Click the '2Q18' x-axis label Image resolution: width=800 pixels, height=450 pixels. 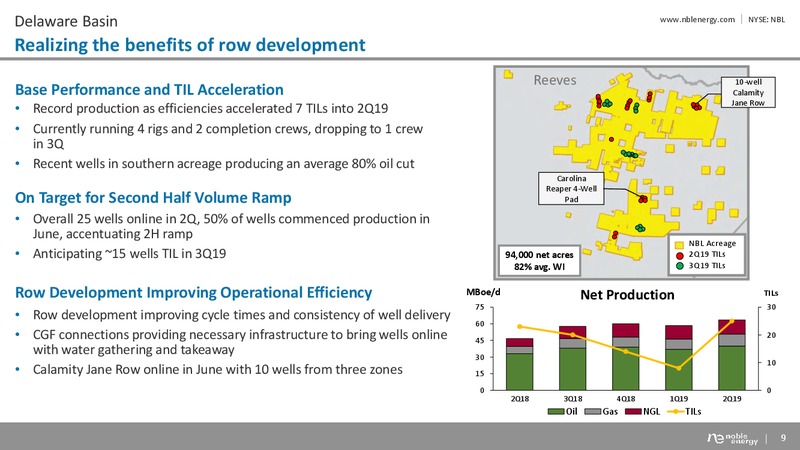coord(519,399)
